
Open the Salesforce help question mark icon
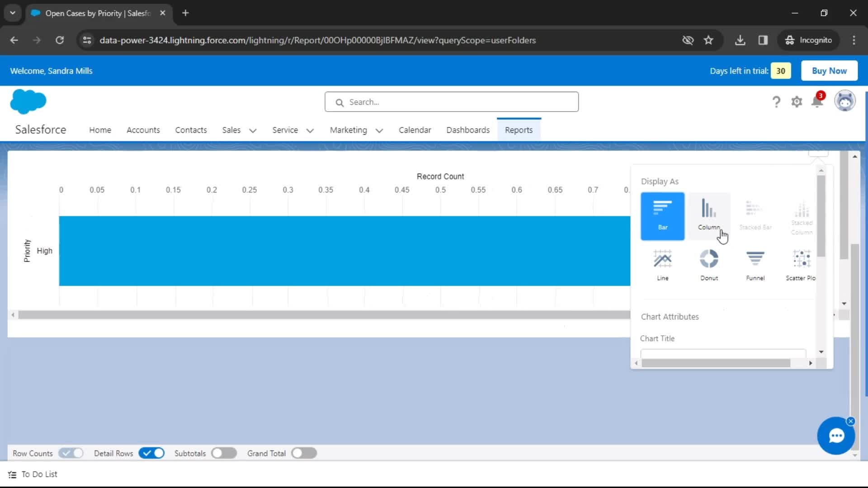(776, 102)
